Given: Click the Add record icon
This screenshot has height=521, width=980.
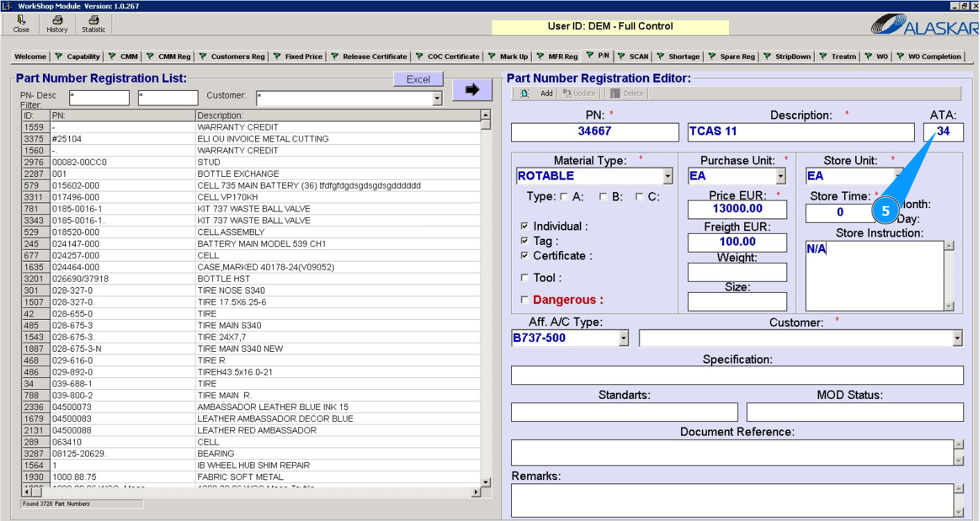Looking at the screenshot, I should [525, 94].
